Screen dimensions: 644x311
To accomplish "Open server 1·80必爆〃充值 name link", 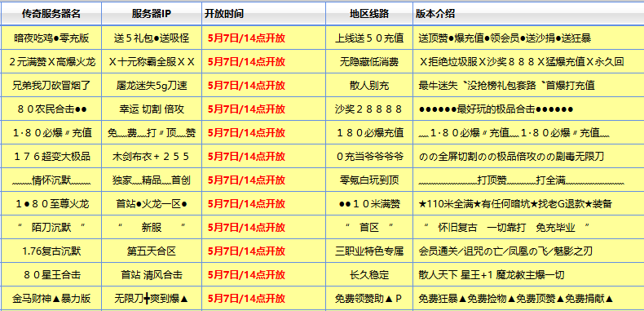I will (x=51, y=133).
